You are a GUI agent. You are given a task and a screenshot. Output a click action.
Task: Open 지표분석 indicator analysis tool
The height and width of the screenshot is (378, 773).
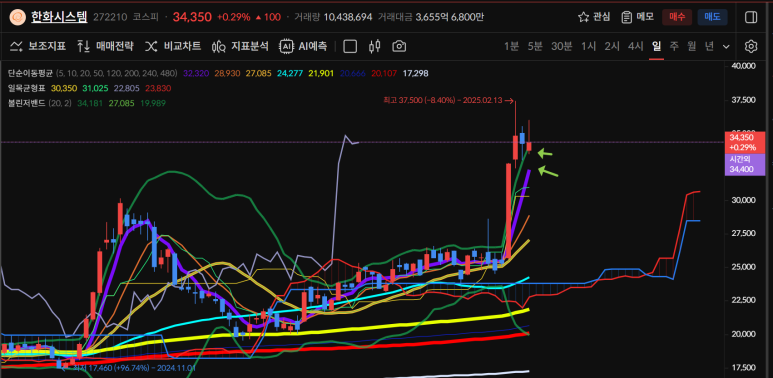[241, 46]
